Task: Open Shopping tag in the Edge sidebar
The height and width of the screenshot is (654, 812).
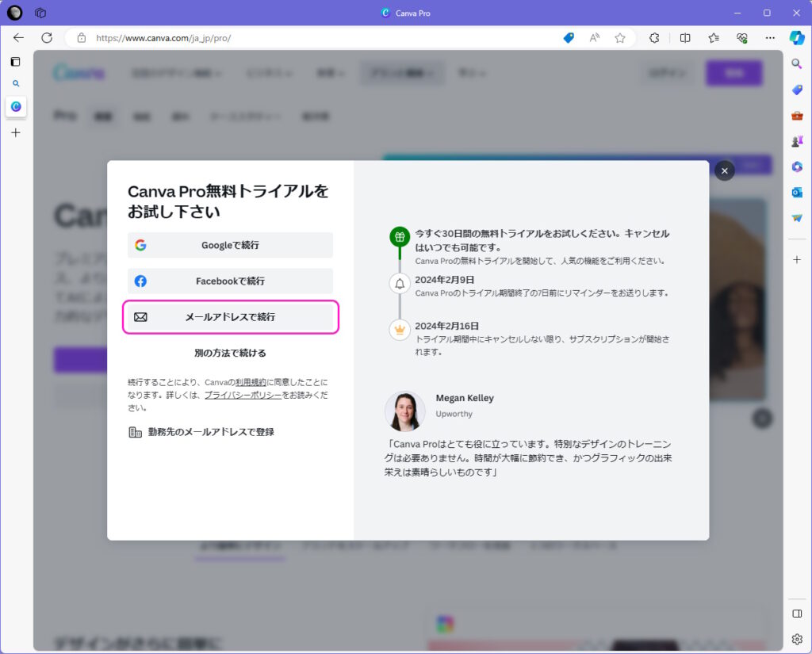Action: click(x=797, y=90)
